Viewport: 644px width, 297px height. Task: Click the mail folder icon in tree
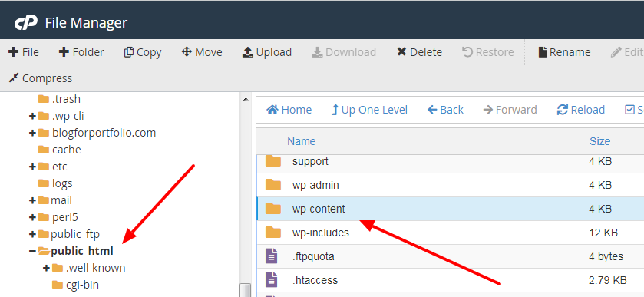[x=44, y=200]
